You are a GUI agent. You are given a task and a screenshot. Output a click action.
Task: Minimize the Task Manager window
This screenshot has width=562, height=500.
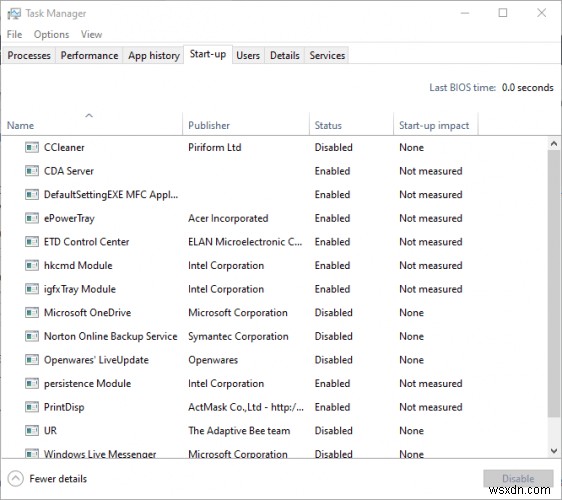(465, 13)
